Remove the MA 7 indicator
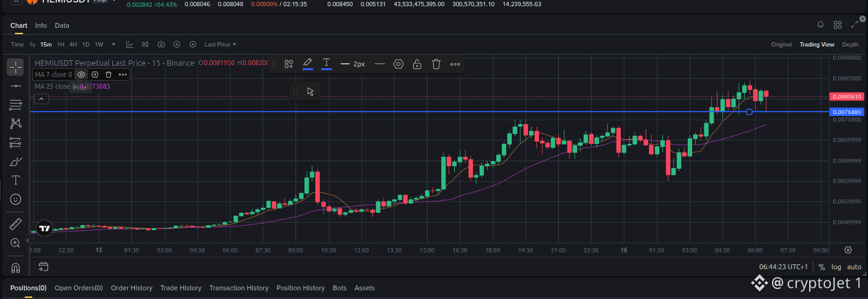 pyautogui.click(x=108, y=74)
